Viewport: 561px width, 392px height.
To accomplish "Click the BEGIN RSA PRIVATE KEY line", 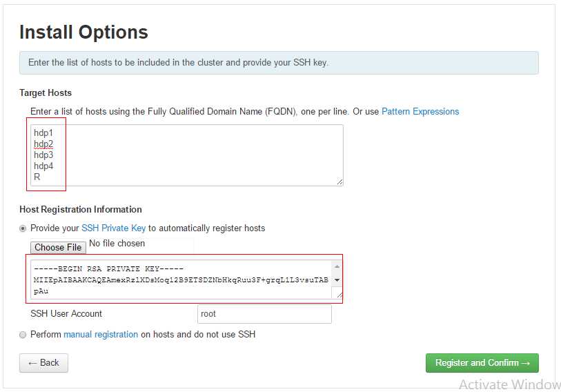I will coord(108,268).
